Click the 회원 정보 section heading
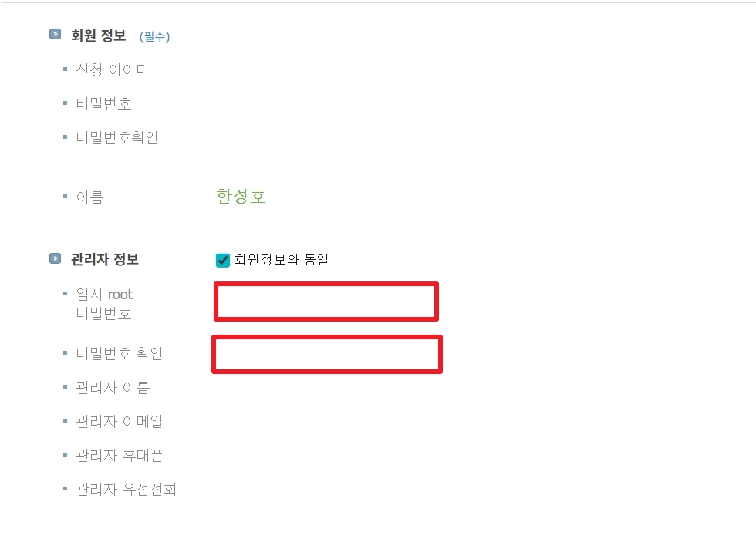The width and height of the screenshot is (756, 546). 99,35
